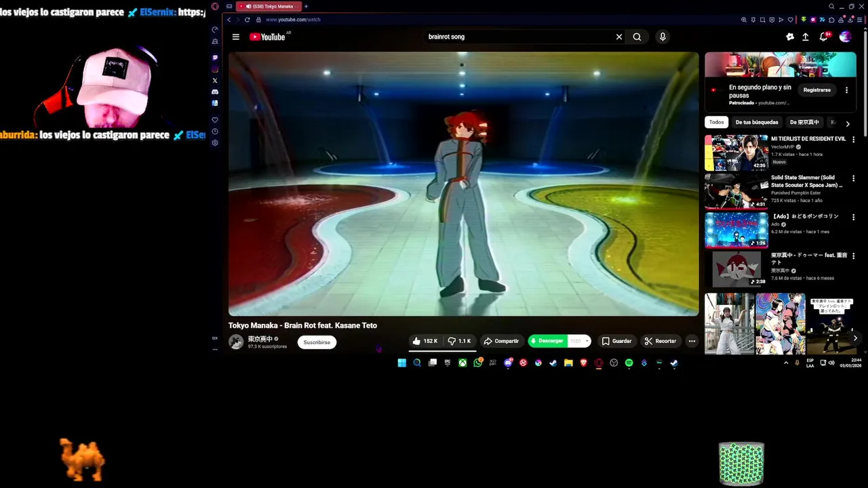Open options menu for the sponsored ad

(x=846, y=89)
